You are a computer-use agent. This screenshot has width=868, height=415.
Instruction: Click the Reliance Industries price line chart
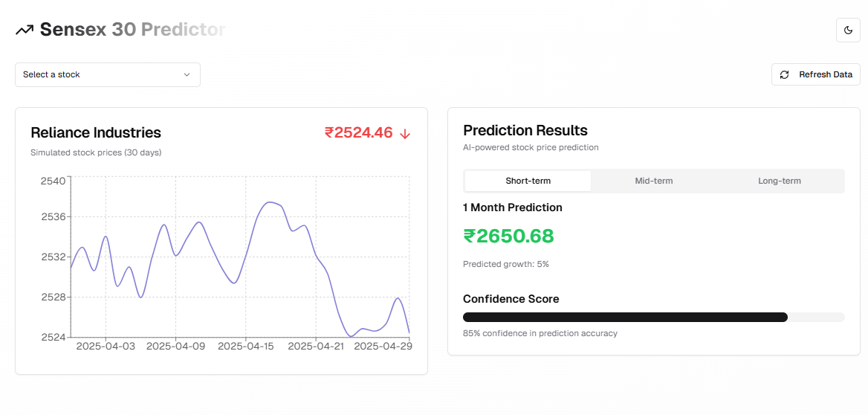239,260
